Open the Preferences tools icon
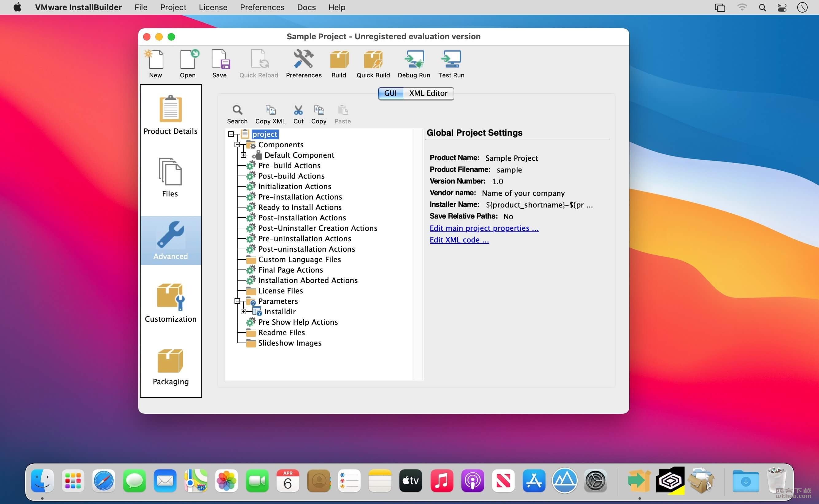819x504 pixels. pyautogui.click(x=304, y=64)
